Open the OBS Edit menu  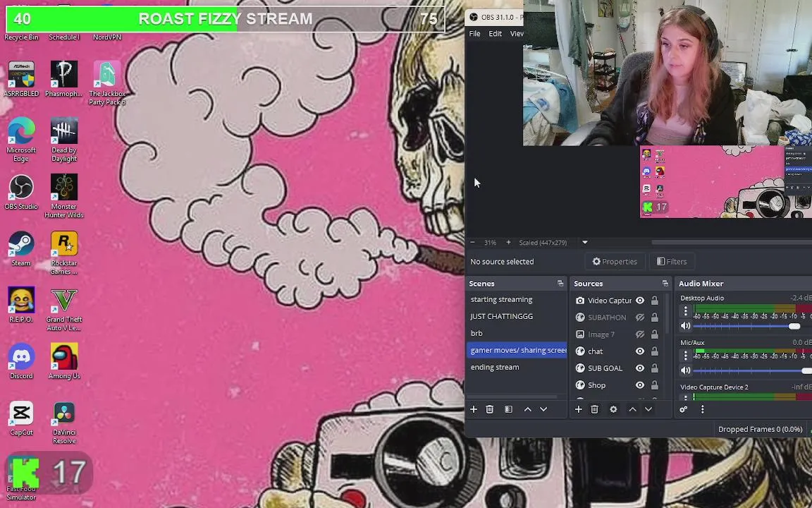point(495,34)
